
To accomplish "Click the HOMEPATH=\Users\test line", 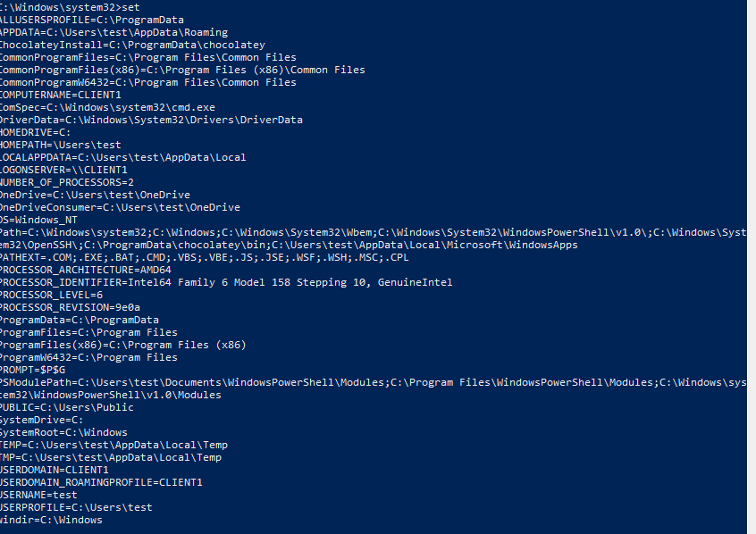I will point(60,145).
